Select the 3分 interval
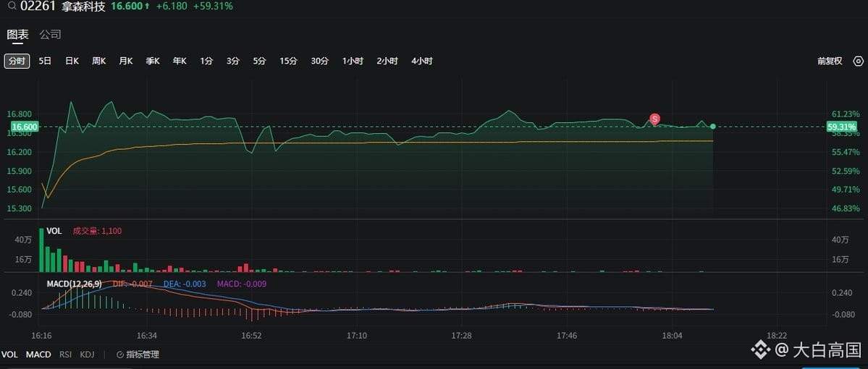868x369 pixels. [233, 61]
